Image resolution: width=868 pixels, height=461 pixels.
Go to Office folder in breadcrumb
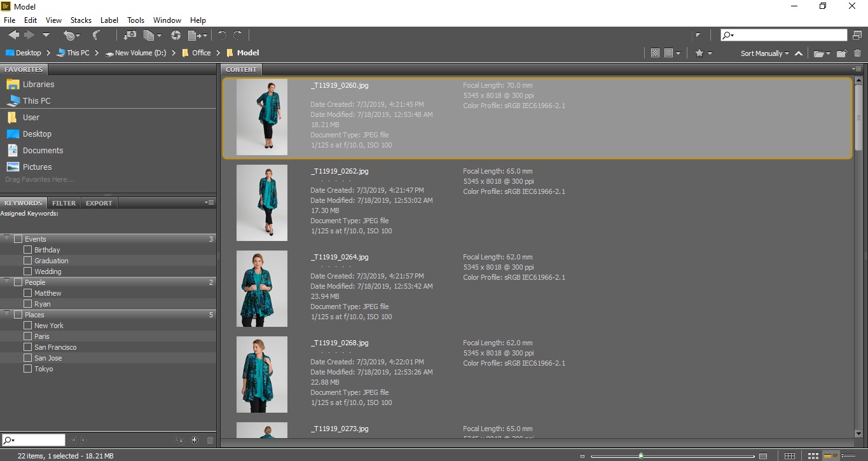click(x=201, y=53)
